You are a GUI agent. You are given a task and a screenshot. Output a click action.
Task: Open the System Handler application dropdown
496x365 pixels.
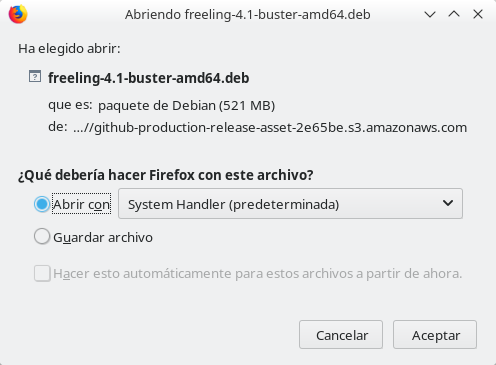pyautogui.click(x=290, y=204)
